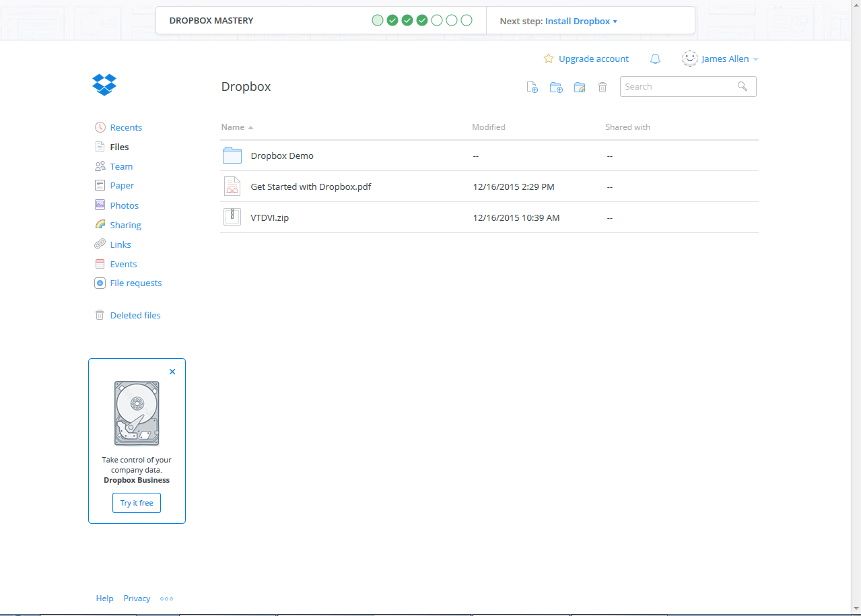Screen dimensions: 861x616
Task: Click the trash icon in the toolbar
Action: click(602, 87)
